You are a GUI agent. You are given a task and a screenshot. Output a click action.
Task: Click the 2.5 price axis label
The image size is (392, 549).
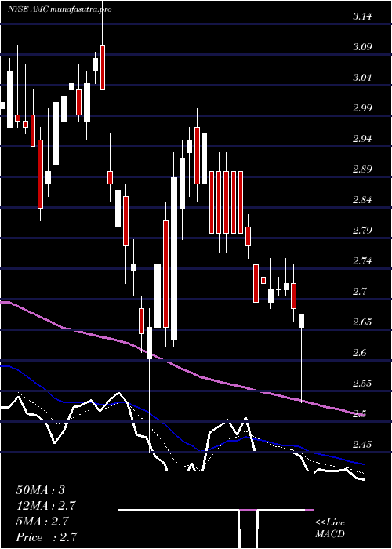(360, 415)
